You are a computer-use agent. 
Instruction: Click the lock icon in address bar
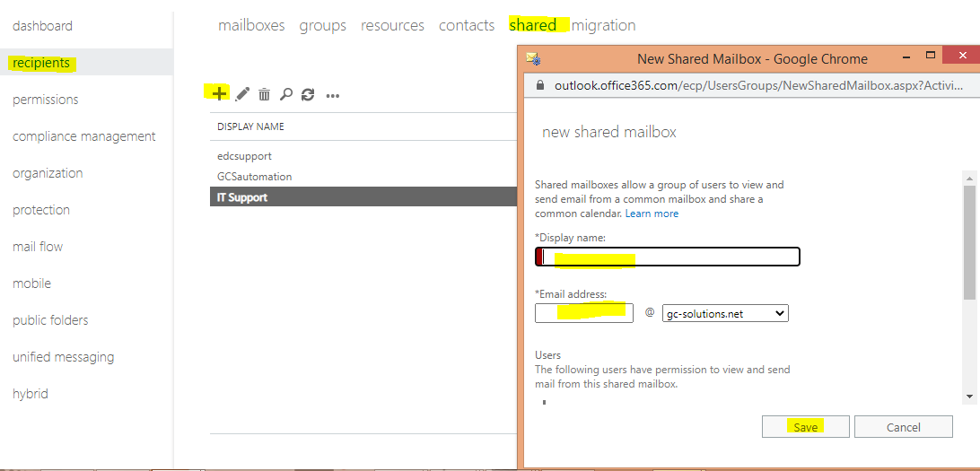point(540,85)
